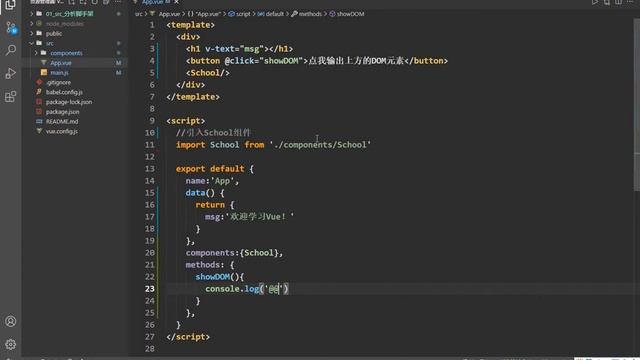Click the './components/School' import path

click(320, 145)
